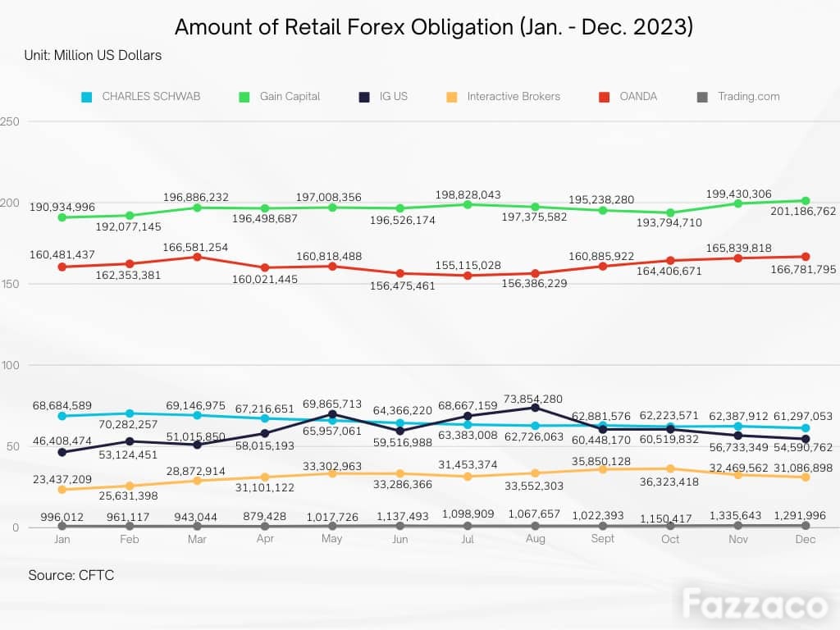The width and height of the screenshot is (840, 630).
Task: Select the OANDA value 155,115,028
Action: tap(468, 265)
